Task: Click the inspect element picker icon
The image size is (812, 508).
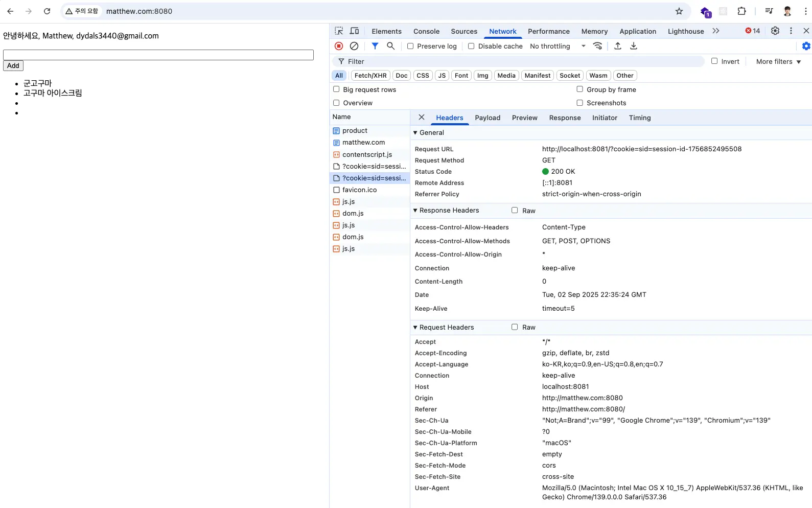Action: 339,31
